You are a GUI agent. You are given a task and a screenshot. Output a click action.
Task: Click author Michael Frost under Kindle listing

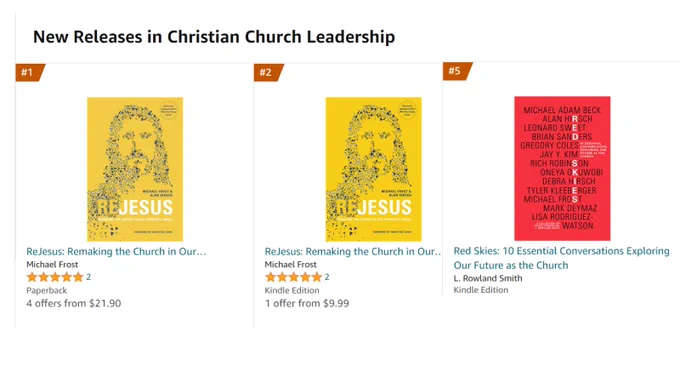click(291, 265)
